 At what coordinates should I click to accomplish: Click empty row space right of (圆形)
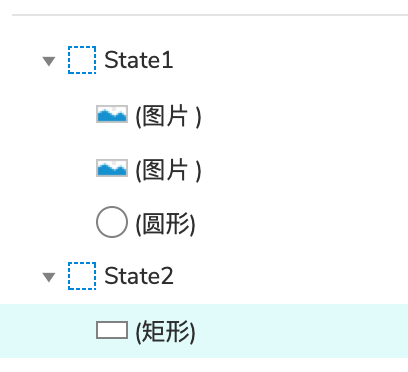tap(300, 223)
